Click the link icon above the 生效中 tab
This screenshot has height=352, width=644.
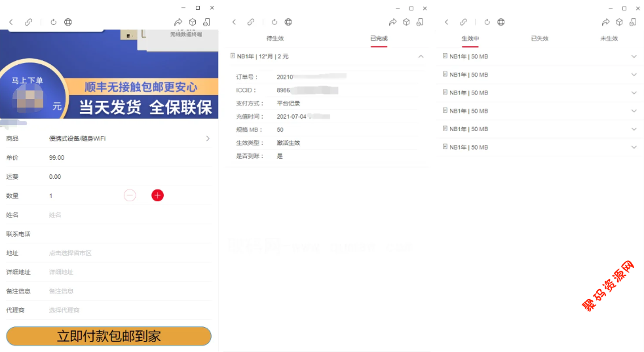click(464, 22)
